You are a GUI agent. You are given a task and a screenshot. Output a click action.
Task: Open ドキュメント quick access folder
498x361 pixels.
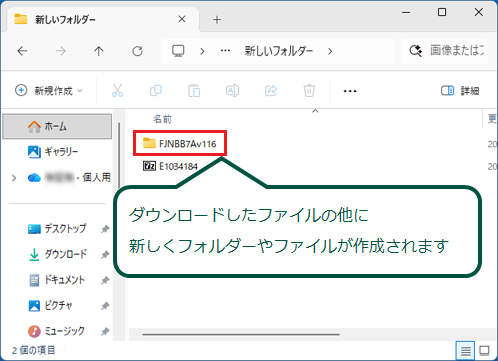tap(57, 280)
